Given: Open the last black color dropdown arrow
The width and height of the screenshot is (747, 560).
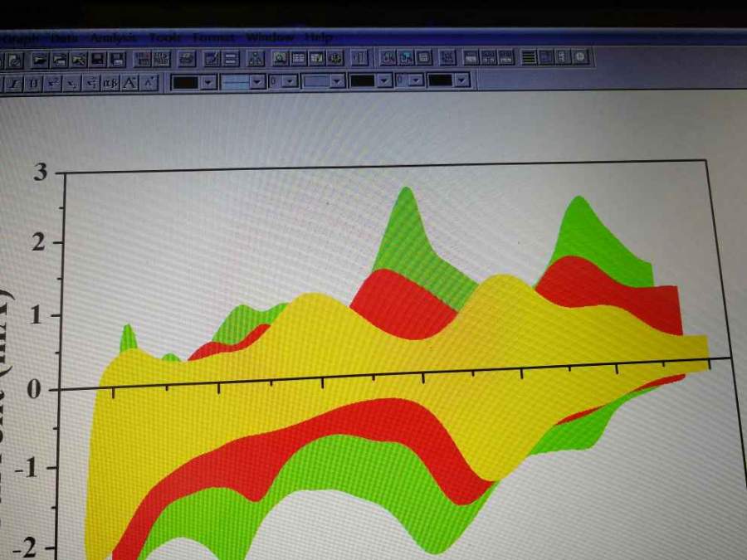Looking at the screenshot, I should (462, 80).
